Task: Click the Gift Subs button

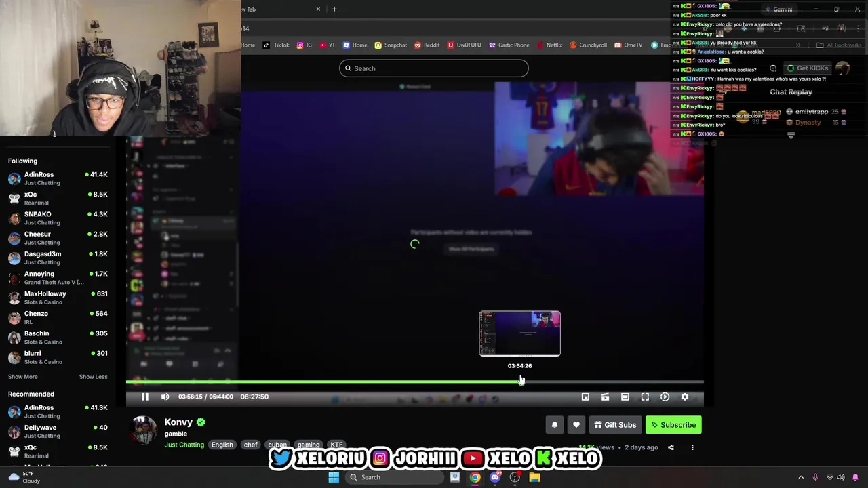Action: coord(615,425)
